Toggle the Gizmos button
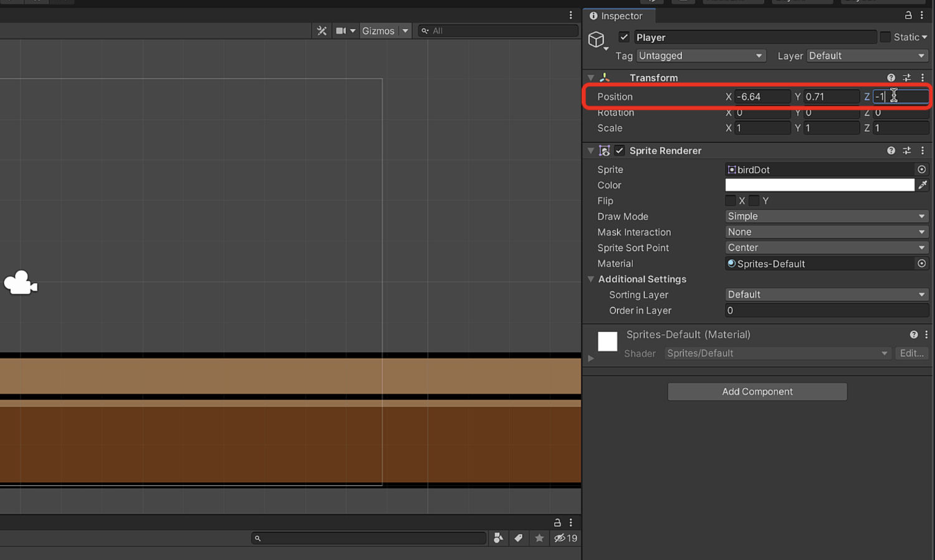Screen dimensions: 935x560 tap(378, 31)
